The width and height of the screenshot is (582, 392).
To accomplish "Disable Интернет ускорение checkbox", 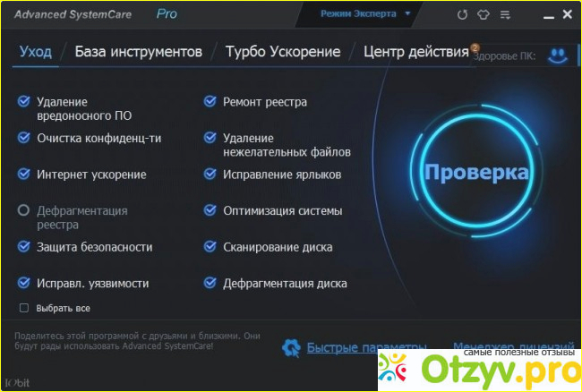I will 24,175.
